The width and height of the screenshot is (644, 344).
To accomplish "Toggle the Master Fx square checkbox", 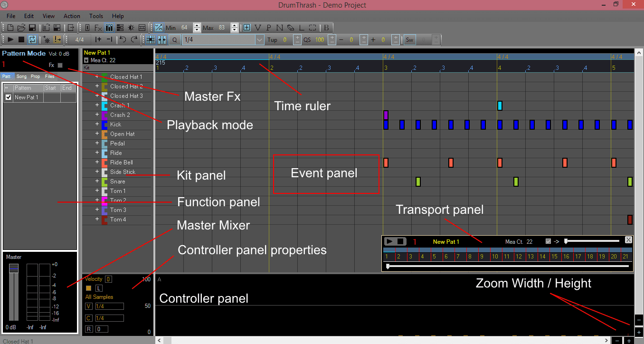I will [x=60, y=65].
